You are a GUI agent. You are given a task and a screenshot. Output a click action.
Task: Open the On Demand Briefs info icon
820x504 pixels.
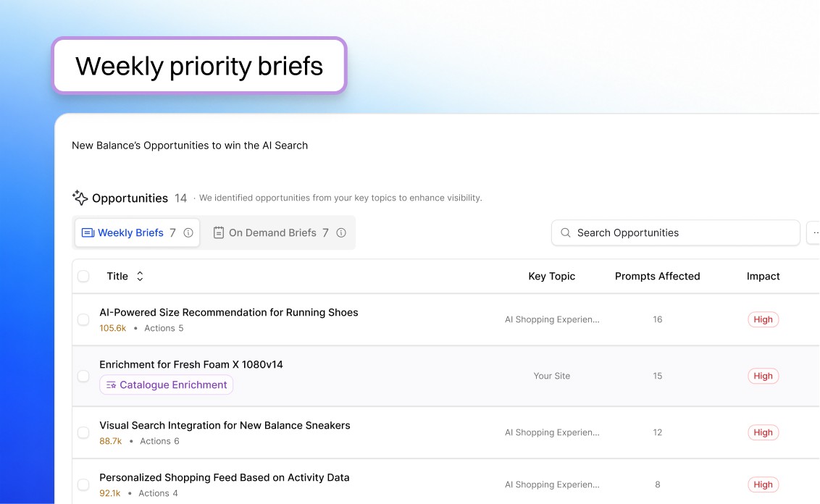[341, 232]
